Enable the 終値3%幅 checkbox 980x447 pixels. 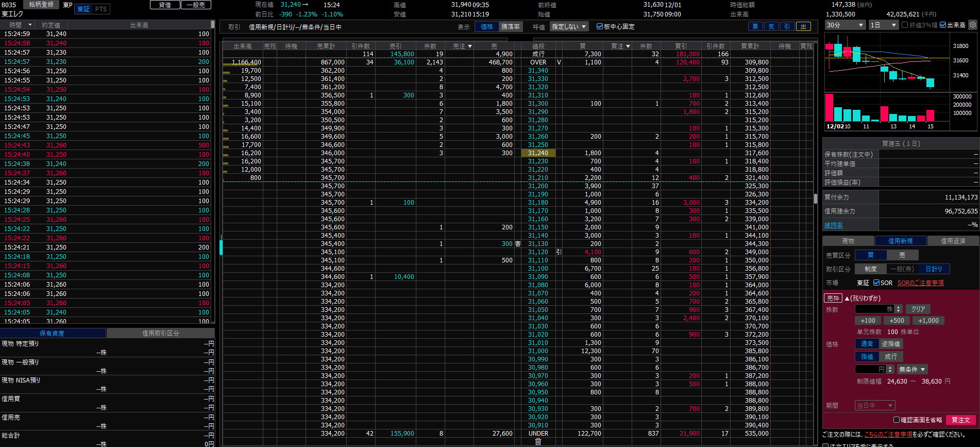pyautogui.click(x=905, y=25)
